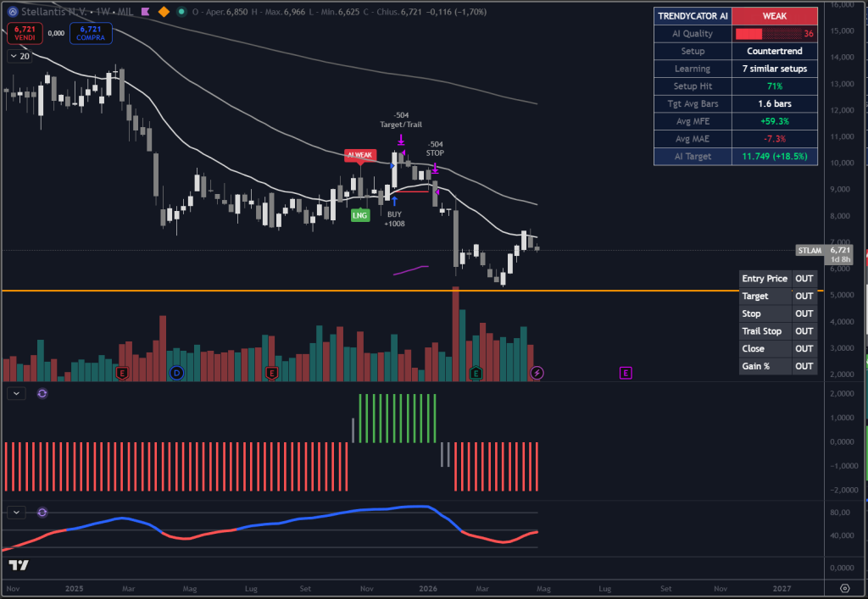
Task: Click the purple flag icon in the toolbar
Action: 146,12
